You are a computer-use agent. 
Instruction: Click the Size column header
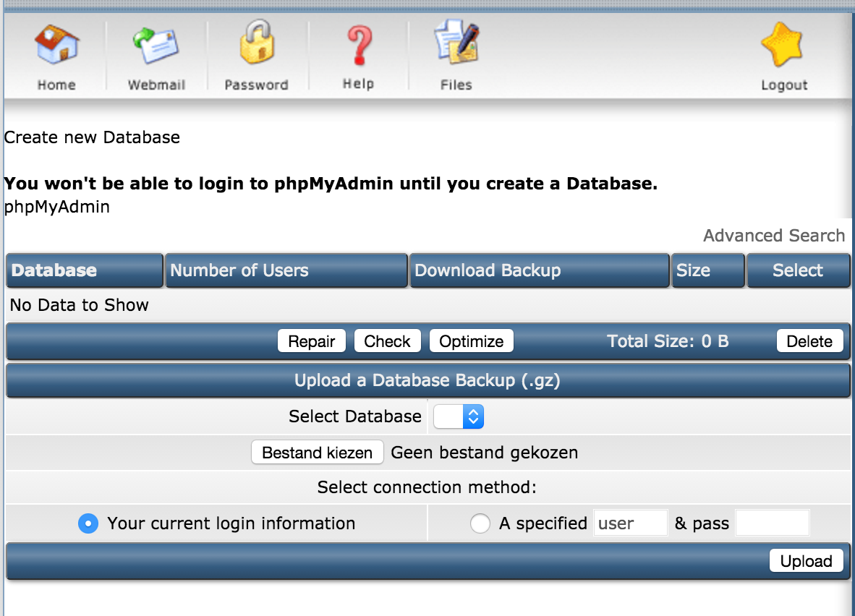pos(693,270)
